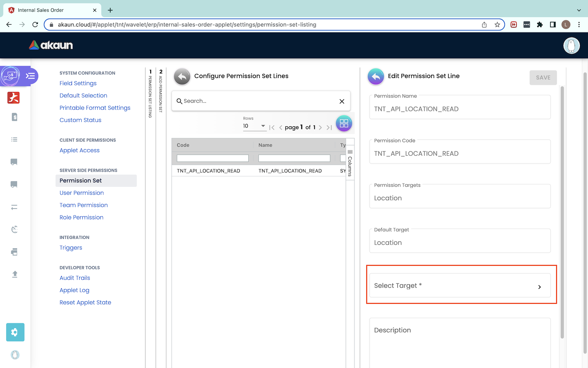588x368 pixels.
Task: Open the settings gear in the left sidebar
Action: tap(15, 332)
